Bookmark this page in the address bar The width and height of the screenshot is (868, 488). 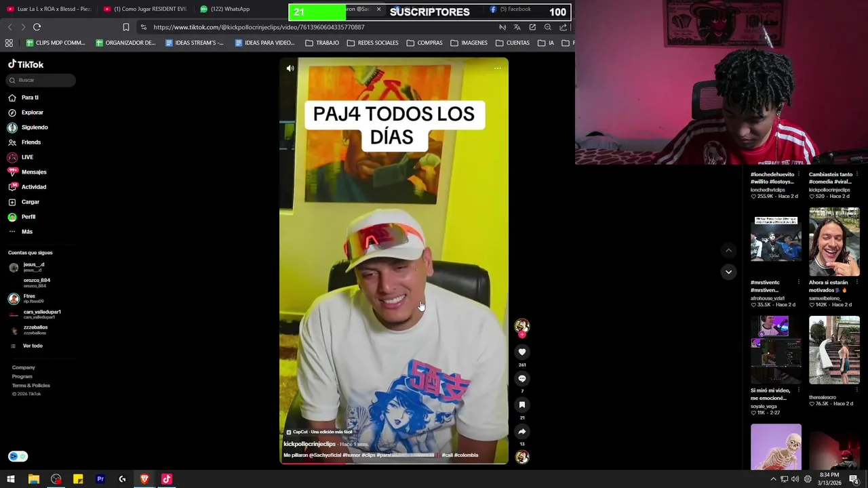(x=125, y=27)
